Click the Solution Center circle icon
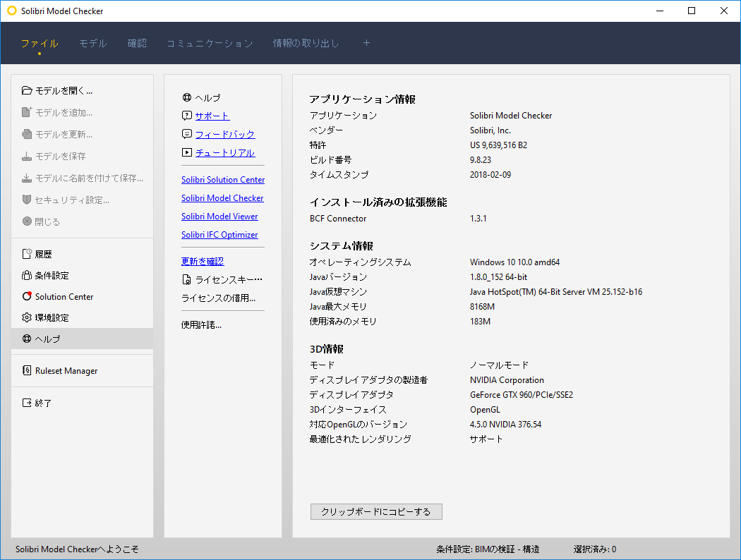 [x=27, y=296]
